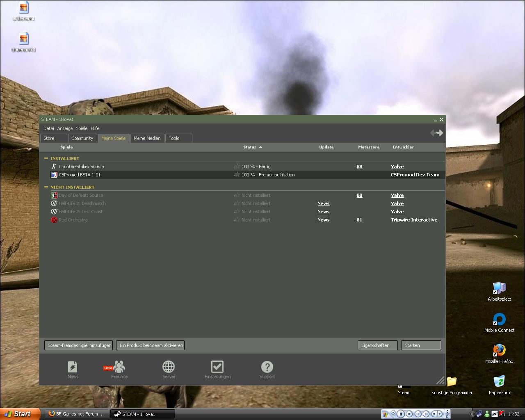Image resolution: width=525 pixels, height=420 pixels.
Task: Open the Anzeige menu
Action: tap(65, 128)
